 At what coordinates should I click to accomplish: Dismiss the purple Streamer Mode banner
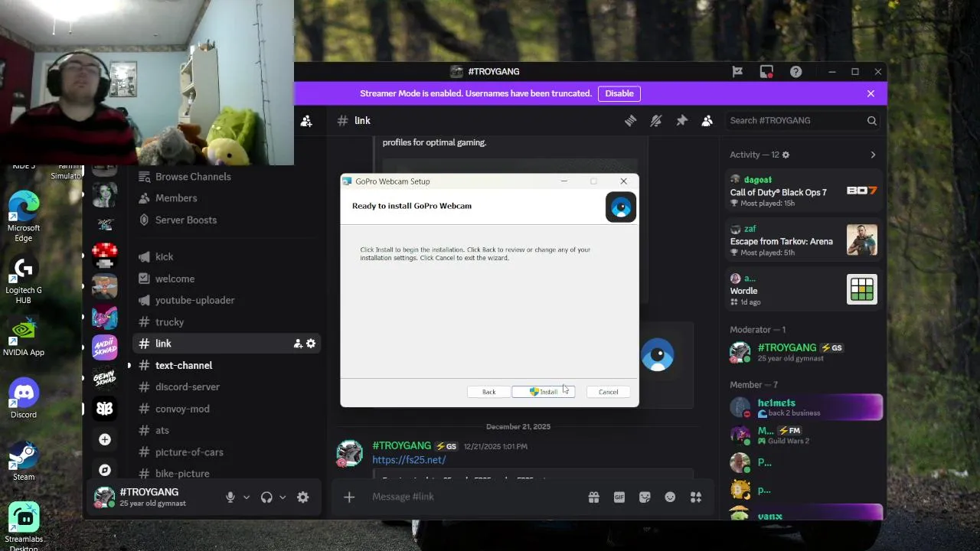tap(871, 93)
